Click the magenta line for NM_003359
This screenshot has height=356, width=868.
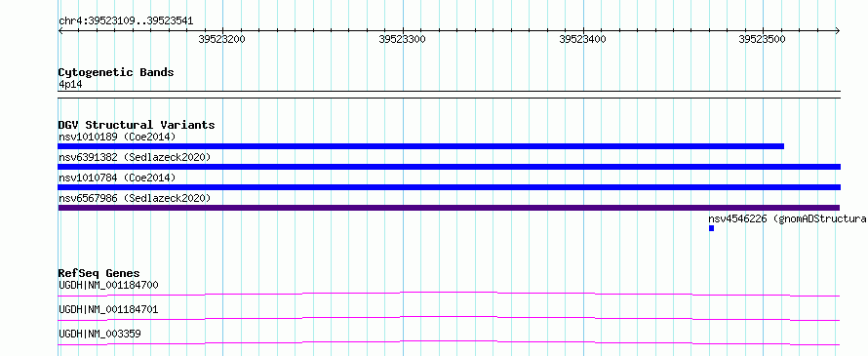tap(449, 342)
